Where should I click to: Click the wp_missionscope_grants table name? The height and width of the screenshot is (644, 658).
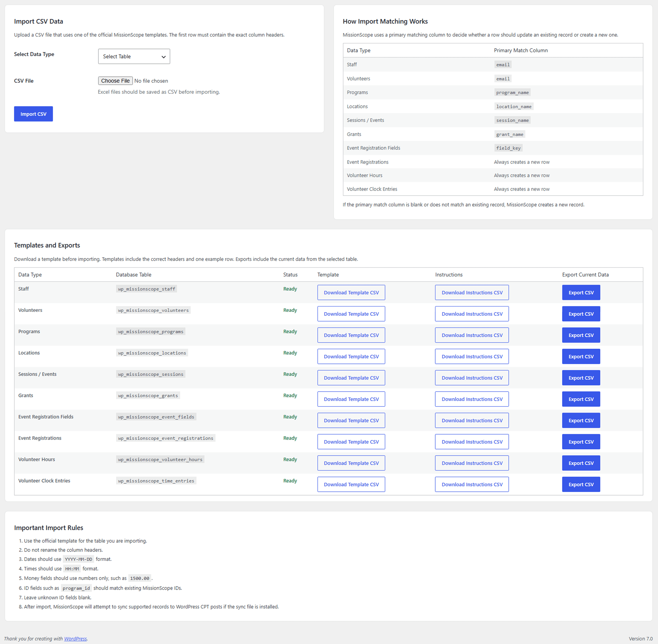(148, 396)
